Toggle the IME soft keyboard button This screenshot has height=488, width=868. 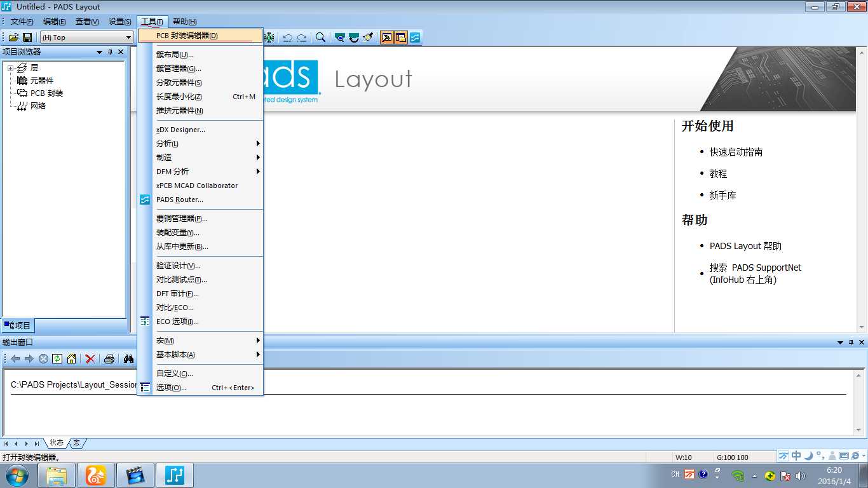tap(844, 456)
